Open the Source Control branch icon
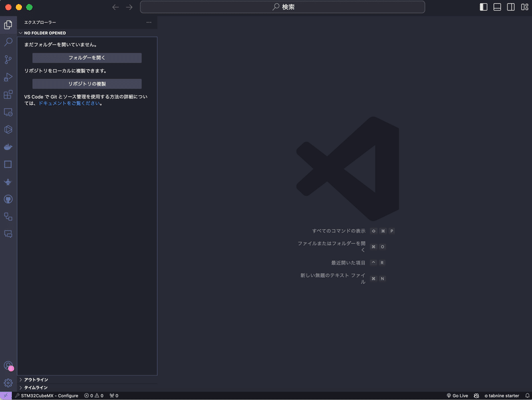Image resolution: width=532 pixels, height=400 pixels. point(8,60)
